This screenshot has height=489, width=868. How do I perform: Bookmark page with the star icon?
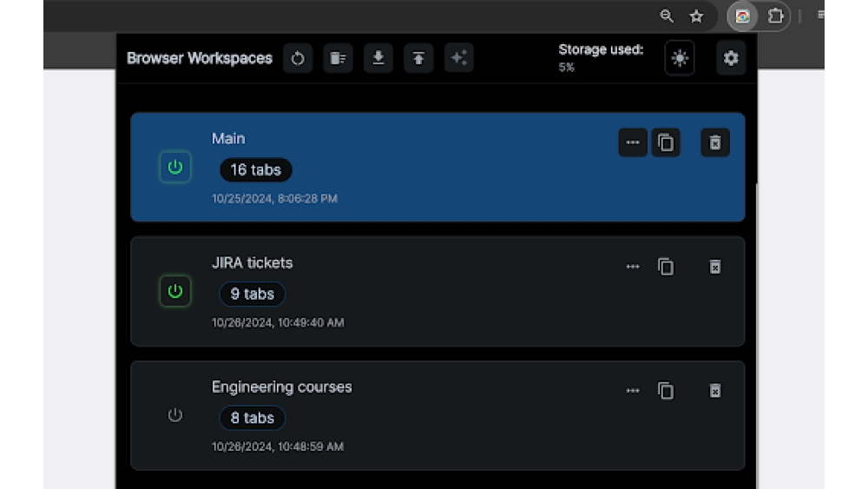(x=696, y=16)
